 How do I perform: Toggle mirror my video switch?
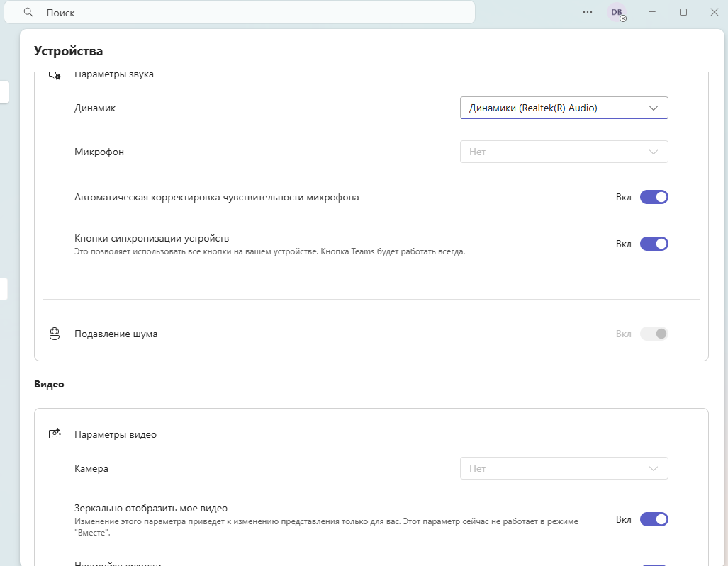click(x=654, y=519)
